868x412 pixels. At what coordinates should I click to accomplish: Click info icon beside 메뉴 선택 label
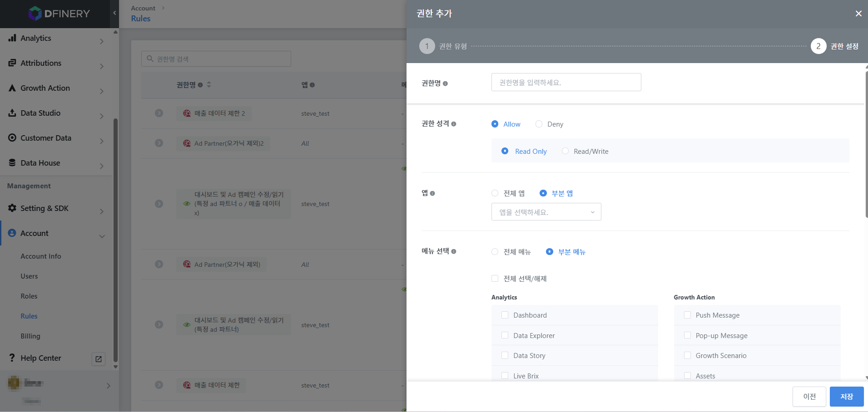coord(454,251)
